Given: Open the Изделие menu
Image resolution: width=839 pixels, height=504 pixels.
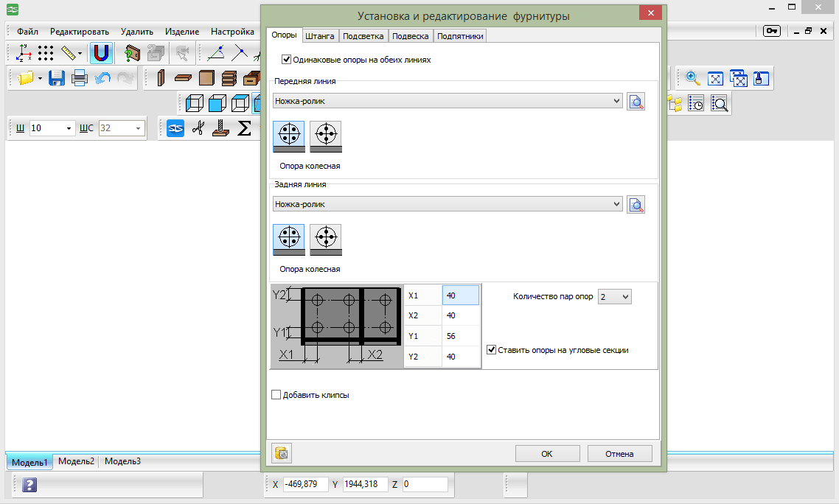Looking at the screenshot, I should click(x=182, y=32).
